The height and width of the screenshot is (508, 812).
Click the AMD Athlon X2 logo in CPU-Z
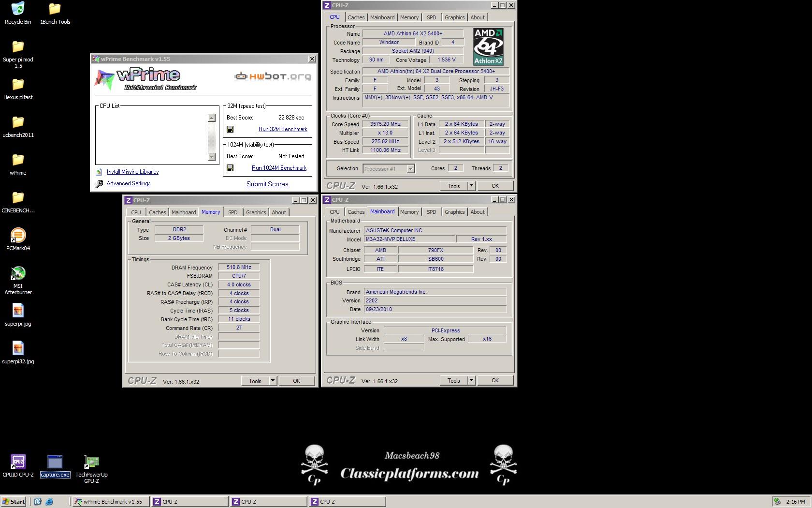point(488,46)
